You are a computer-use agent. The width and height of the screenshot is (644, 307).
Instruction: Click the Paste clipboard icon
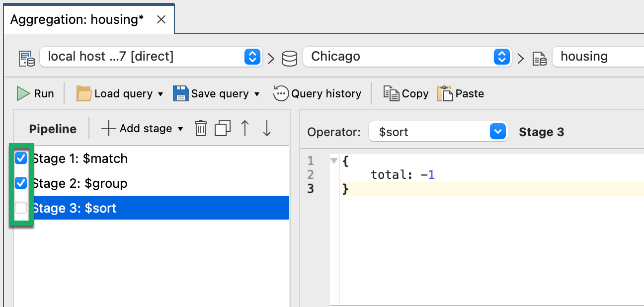445,93
